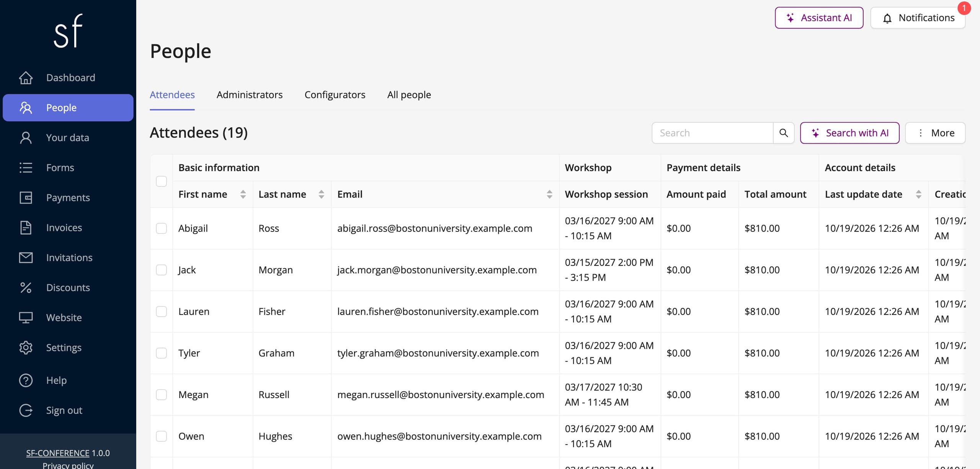Open the Website monitor icon
The height and width of the screenshot is (469, 980).
pos(26,318)
